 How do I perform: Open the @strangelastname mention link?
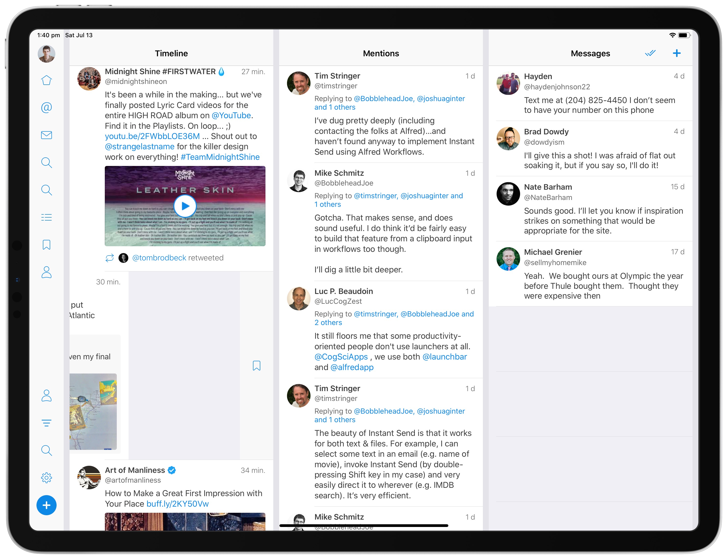[140, 147]
